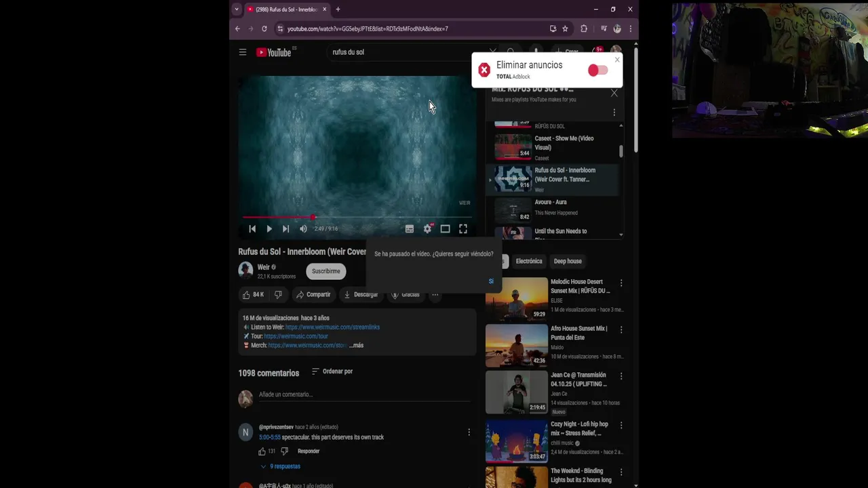Image resolution: width=868 pixels, height=488 pixels.
Task: Open the Mix playlist options menu
Action: coord(614,113)
